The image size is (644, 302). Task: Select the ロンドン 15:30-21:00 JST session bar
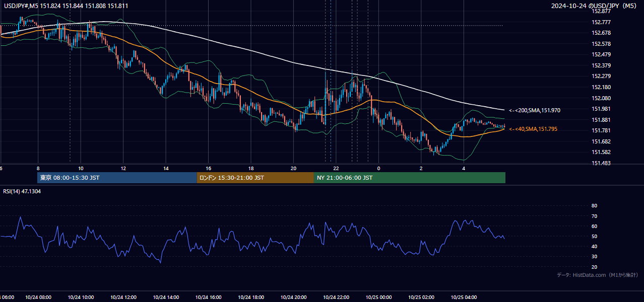255,178
